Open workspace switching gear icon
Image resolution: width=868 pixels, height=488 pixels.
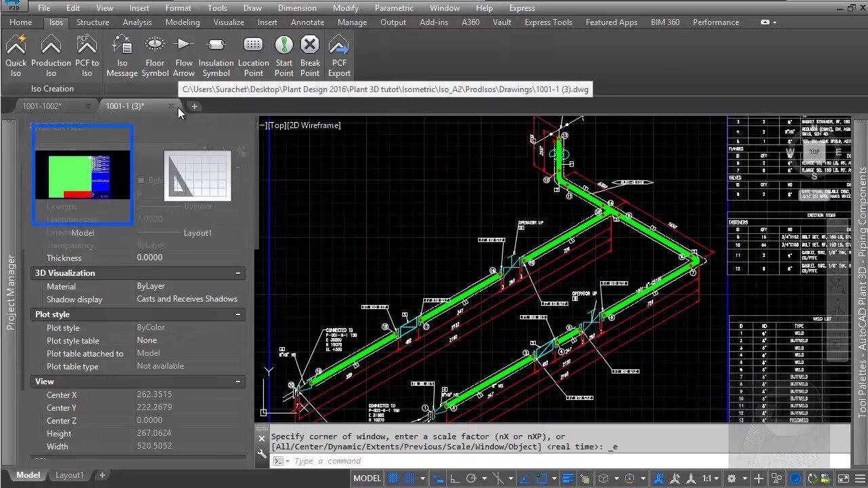[731, 478]
